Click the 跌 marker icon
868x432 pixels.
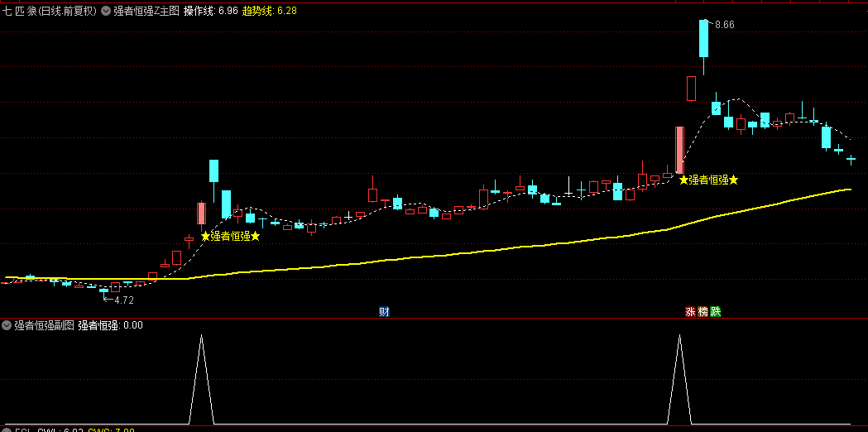(x=716, y=312)
